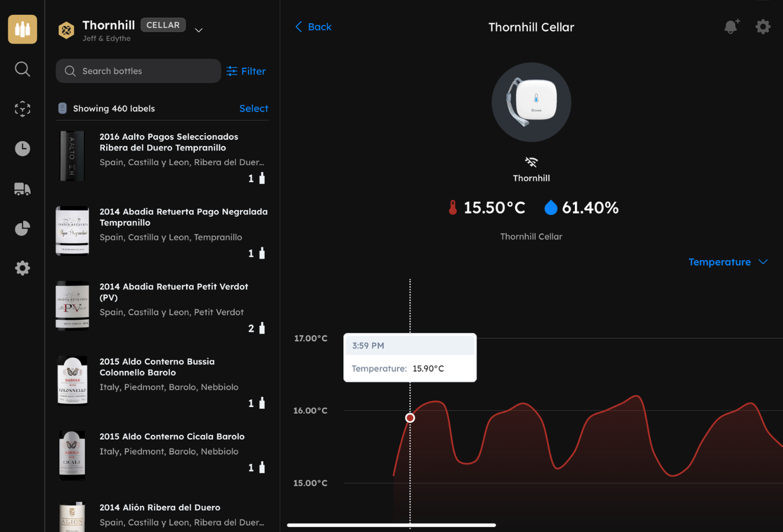Open sidebar settings gear
Viewport: 783px width, 532px height.
point(23,268)
